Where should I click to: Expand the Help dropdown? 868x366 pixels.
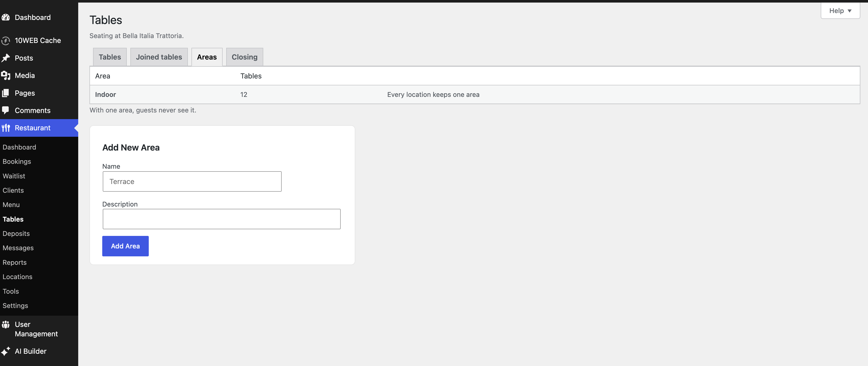840,11
